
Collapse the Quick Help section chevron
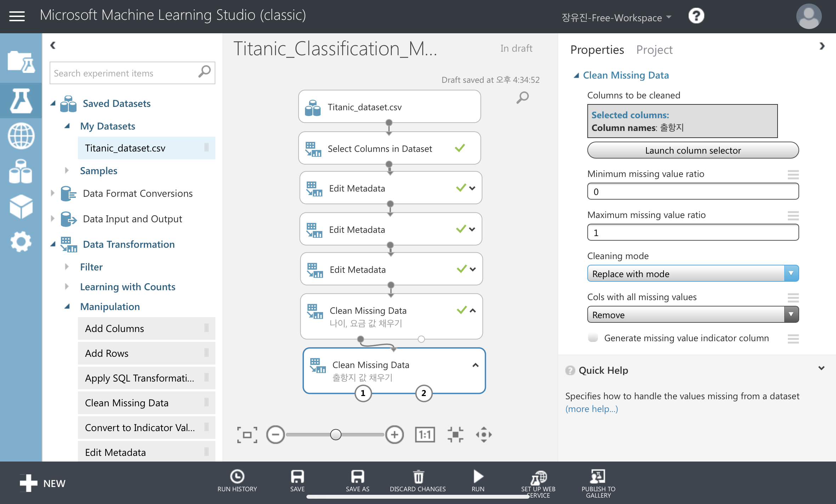pyautogui.click(x=821, y=368)
